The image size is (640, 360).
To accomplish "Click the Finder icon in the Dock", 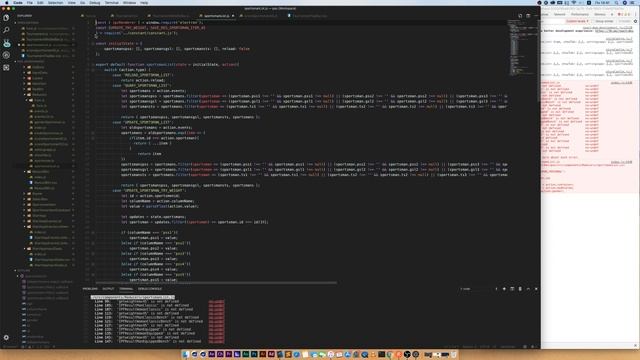I will (186, 354).
